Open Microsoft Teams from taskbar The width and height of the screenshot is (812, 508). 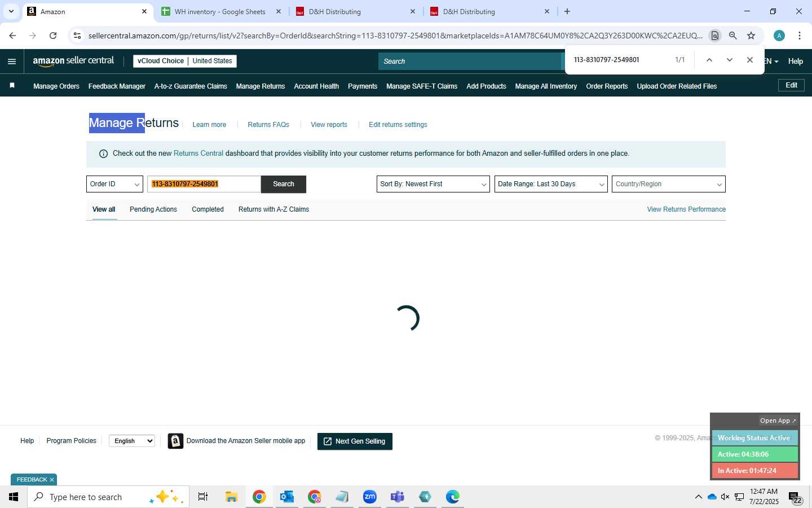coord(398,497)
